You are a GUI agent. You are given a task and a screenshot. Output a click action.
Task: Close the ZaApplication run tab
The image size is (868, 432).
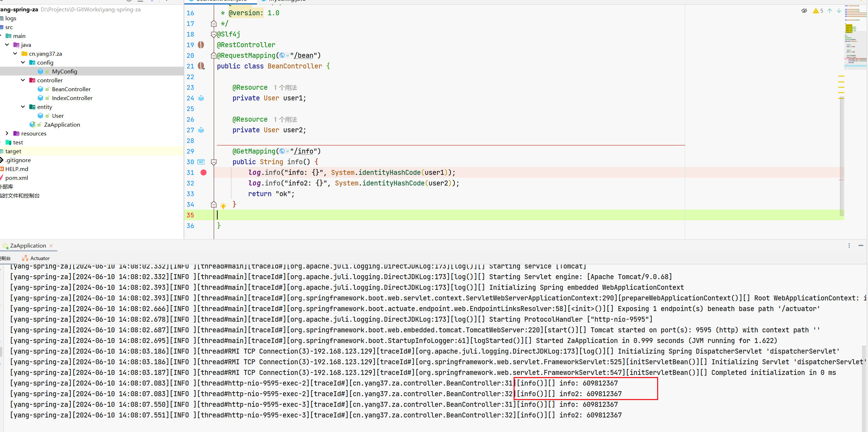click(51, 245)
